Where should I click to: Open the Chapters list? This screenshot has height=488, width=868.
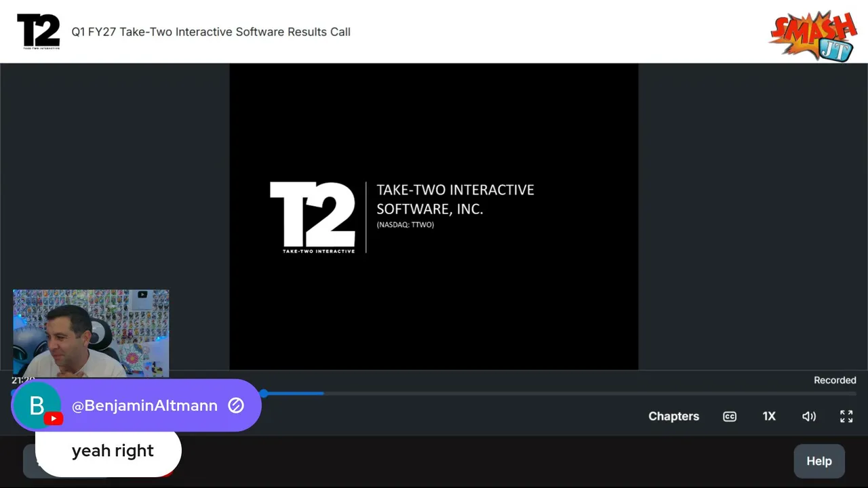pyautogui.click(x=673, y=416)
